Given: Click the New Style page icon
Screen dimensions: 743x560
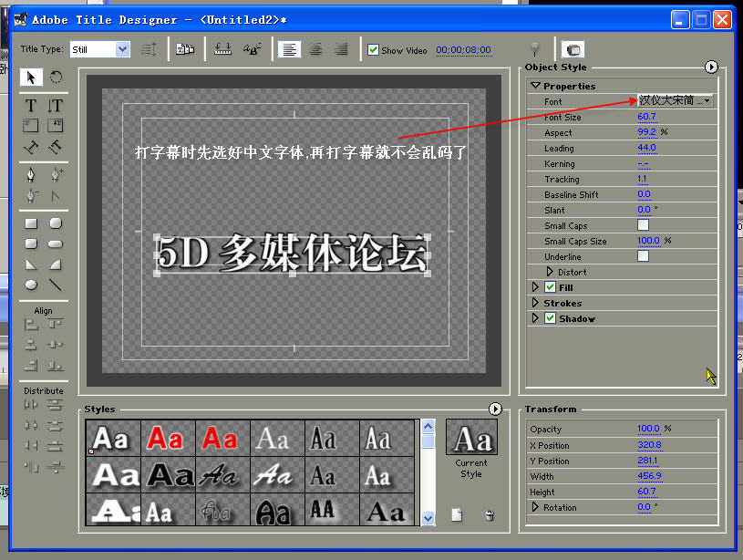Looking at the screenshot, I should (457, 515).
